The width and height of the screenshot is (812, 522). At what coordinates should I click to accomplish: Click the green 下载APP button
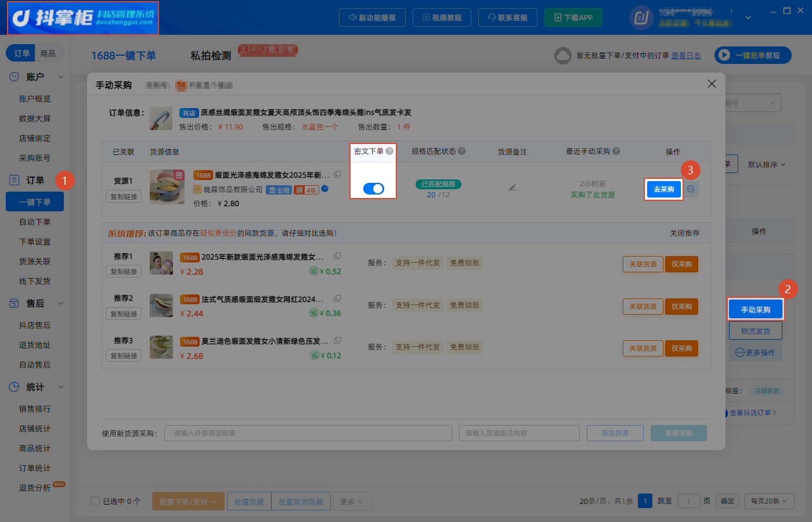coord(573,17)
